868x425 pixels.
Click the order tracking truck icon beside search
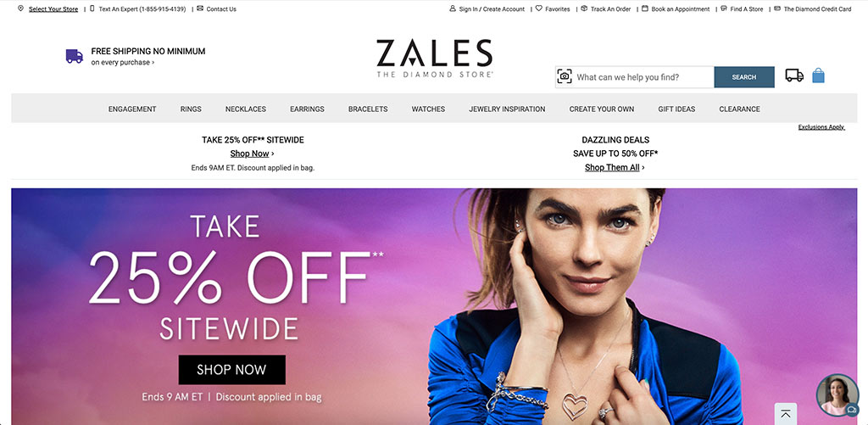click(794, 75)
